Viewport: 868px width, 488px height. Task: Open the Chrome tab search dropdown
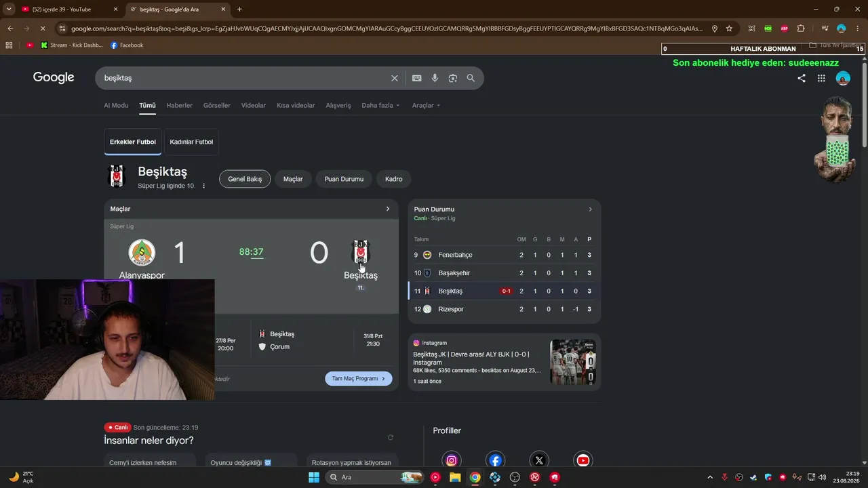tap(9, 9)
